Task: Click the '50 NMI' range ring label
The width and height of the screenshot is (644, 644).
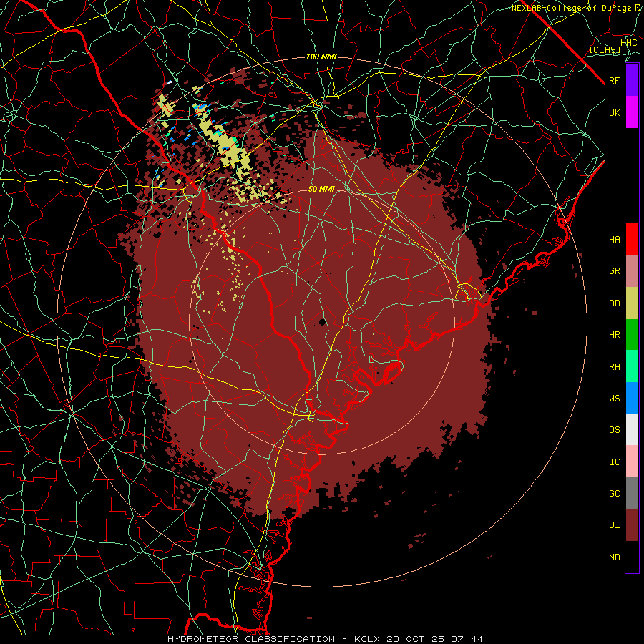Action: point(321,189)
